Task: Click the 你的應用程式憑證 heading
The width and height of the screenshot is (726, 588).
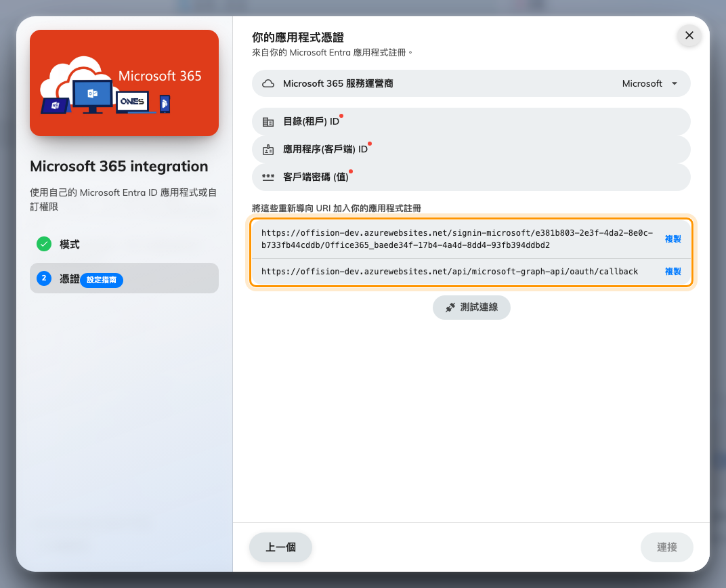Action: [x=298, y=37]
